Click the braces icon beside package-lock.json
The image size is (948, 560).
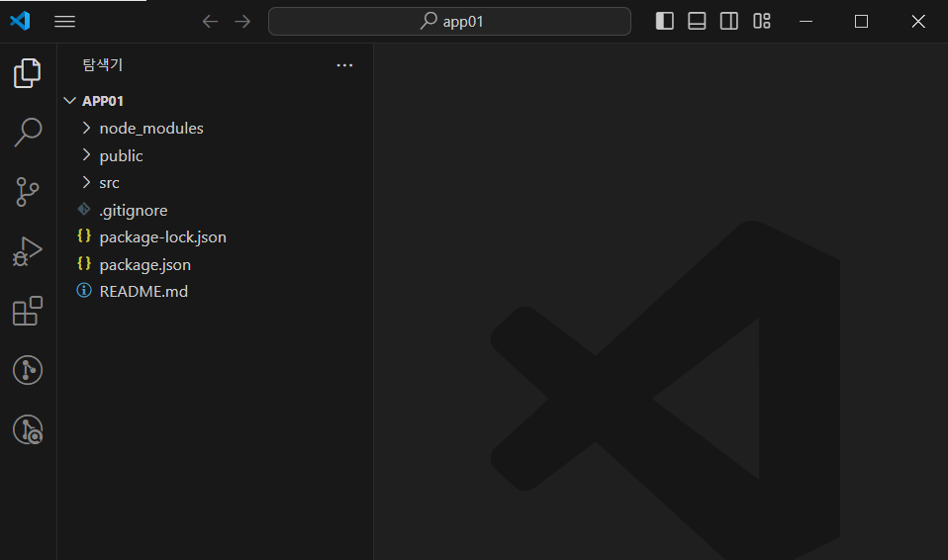tap(84, 235)
